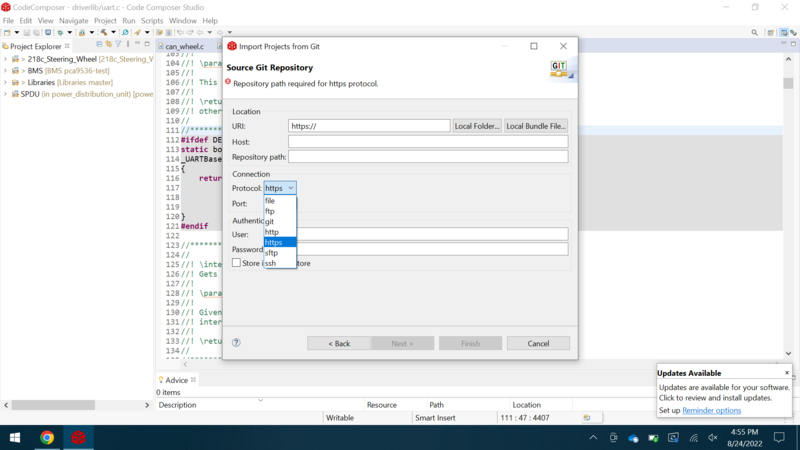
Task: Click the status bar progress icon
Action: pyautogui.click(x=587, y=417)
